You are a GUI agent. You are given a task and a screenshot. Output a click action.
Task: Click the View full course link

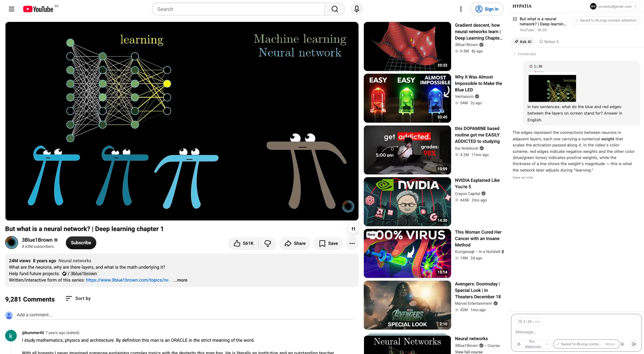coord(469,352)
